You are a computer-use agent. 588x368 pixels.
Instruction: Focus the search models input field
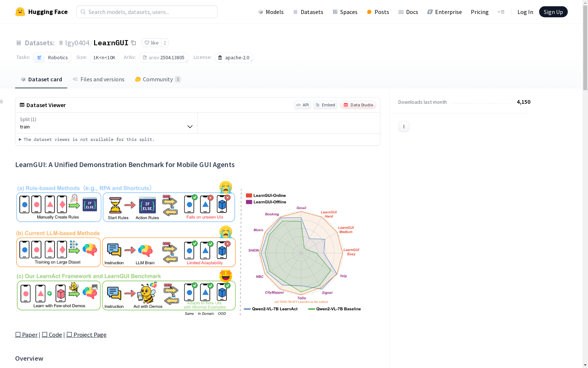point(147,12)
